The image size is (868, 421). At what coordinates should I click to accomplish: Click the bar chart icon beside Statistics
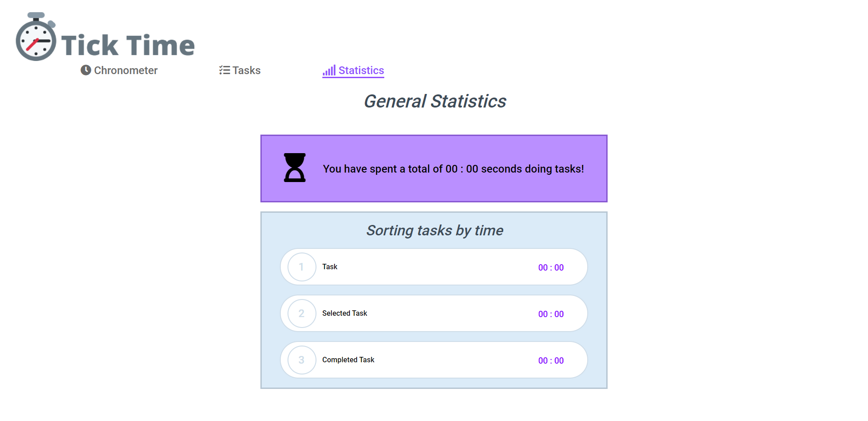point(329,70)
